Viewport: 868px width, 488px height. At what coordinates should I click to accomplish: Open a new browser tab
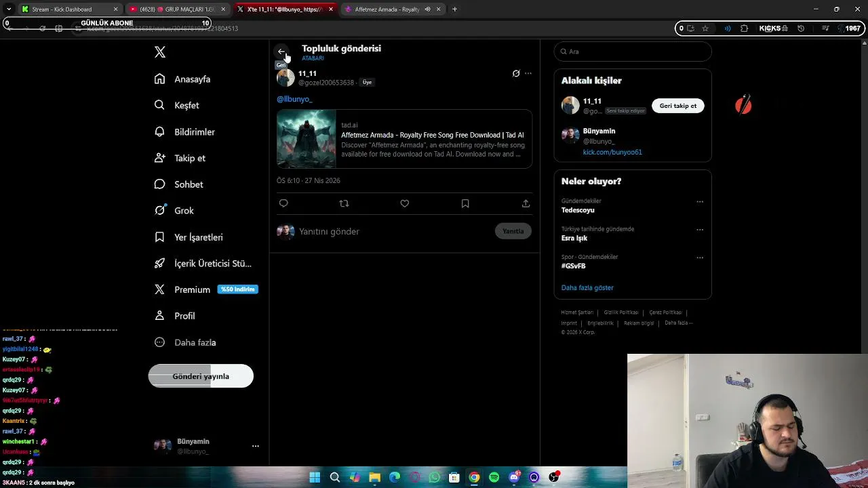tap(454, 9)
